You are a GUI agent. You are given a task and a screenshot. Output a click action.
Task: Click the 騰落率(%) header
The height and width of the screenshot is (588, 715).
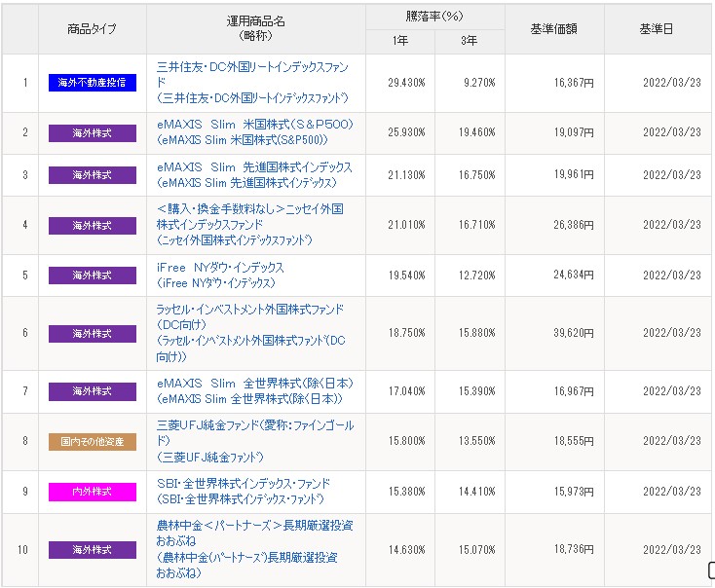[434, 17]
